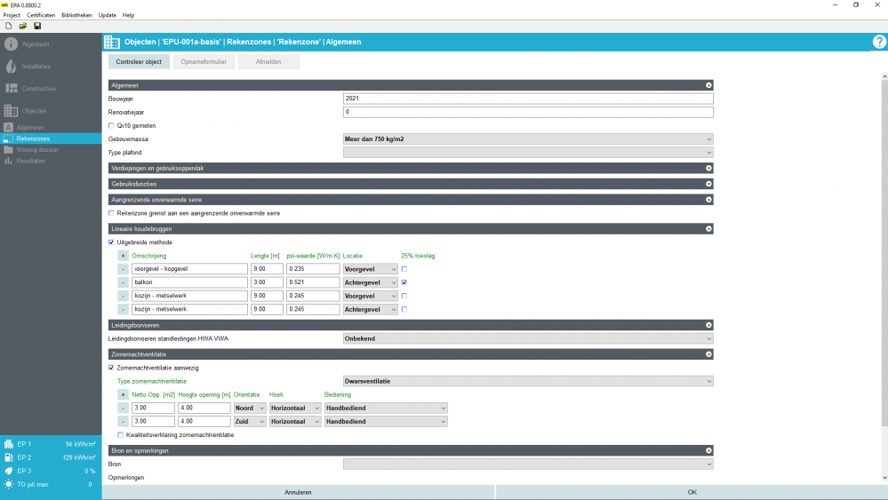
Task: Click the Save floppy disk icon
Action: [x=37, y=26]
